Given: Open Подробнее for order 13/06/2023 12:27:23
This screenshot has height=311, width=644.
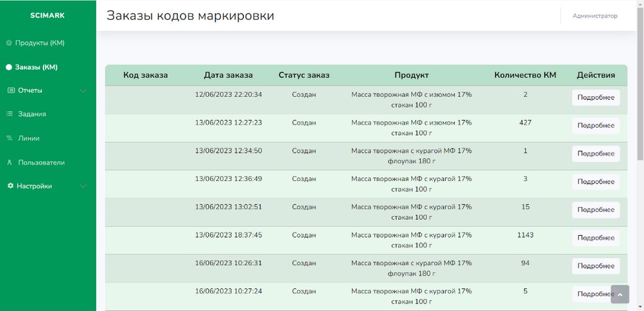Looking at the screenshot, I should 596,126.
